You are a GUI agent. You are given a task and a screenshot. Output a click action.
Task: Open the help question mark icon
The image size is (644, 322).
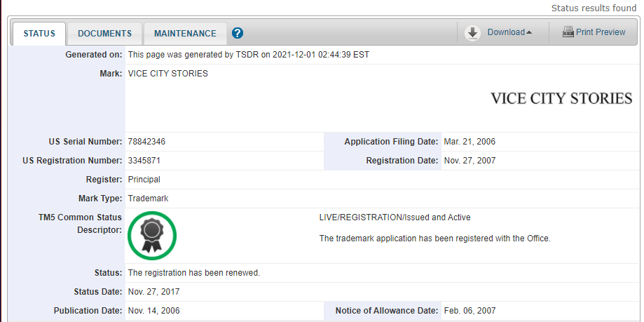click(x=238, y=33)
